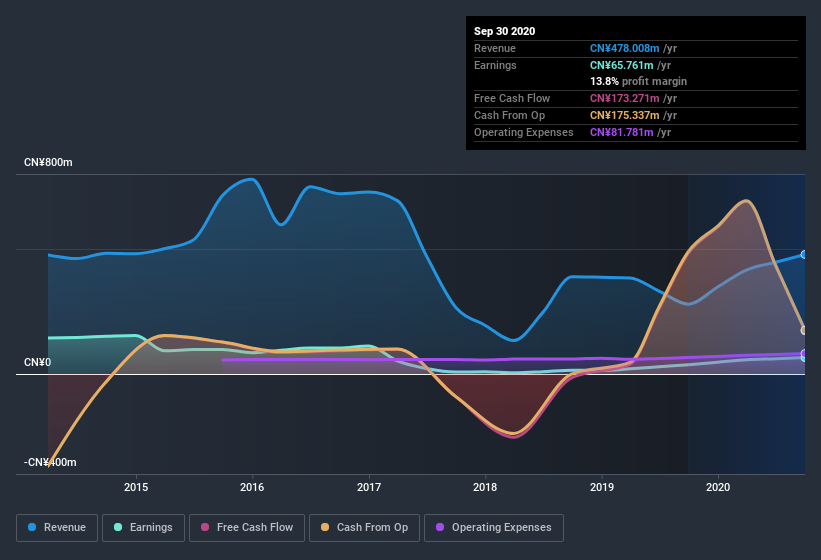
Task: Click the blue dot in Revenue legend
Action: pyautogui.click(x=33, y=527)
